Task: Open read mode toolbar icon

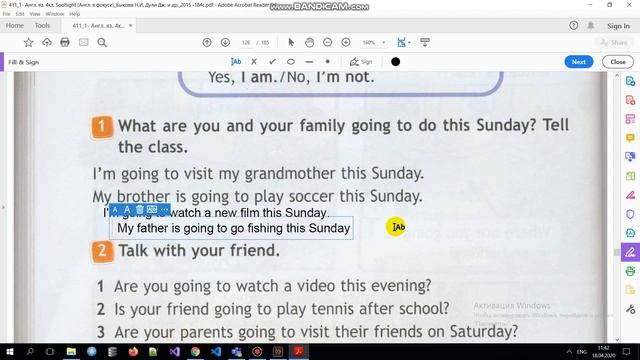Action: tap(425, 42)
